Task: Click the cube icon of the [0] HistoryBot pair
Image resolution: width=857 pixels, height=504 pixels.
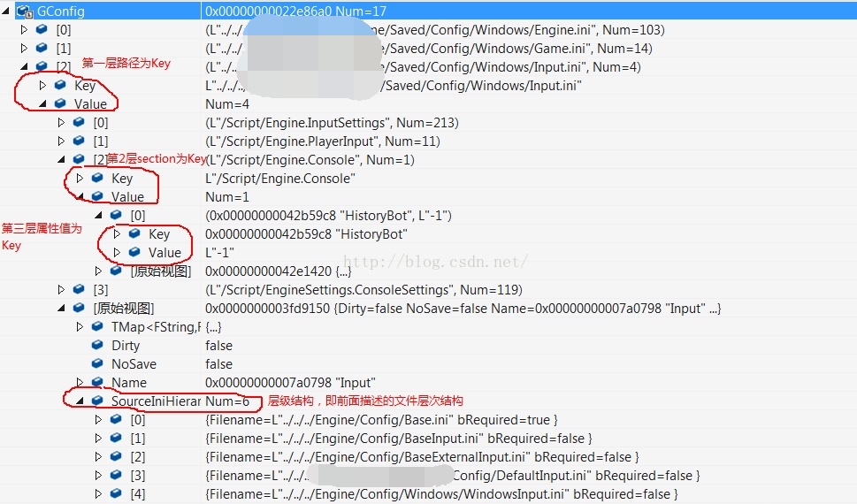Action: 117,215
